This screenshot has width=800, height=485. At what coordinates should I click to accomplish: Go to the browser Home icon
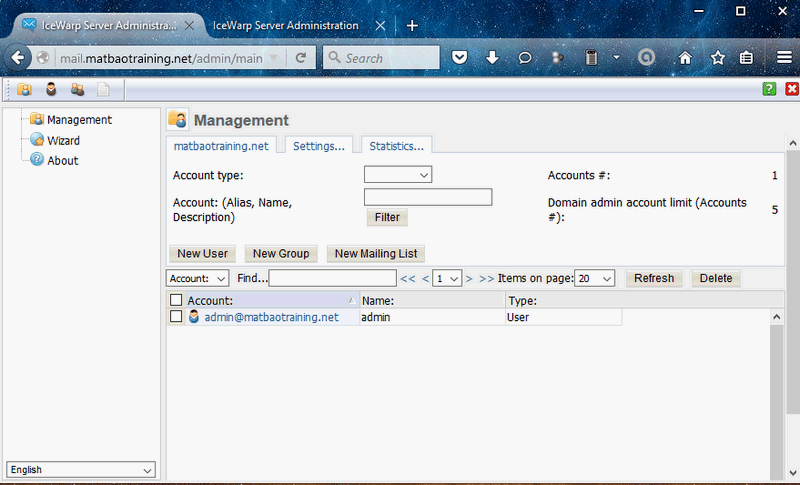coord(685,58)
